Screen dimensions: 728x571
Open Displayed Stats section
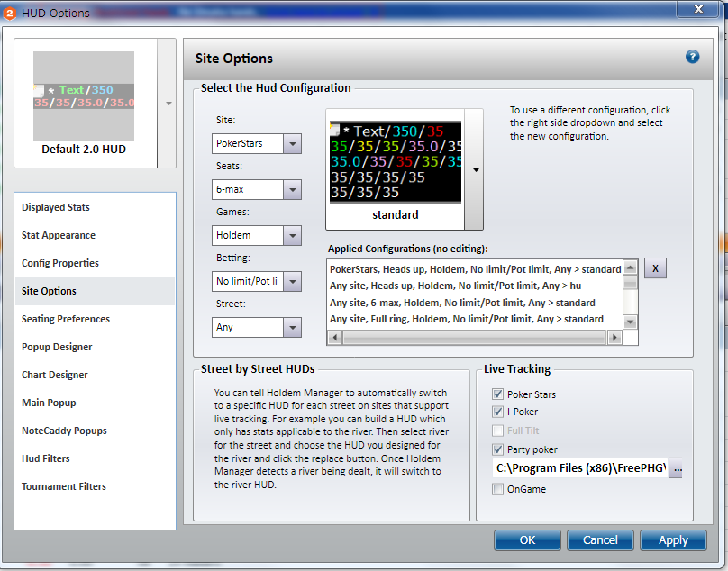pos(96,207)
